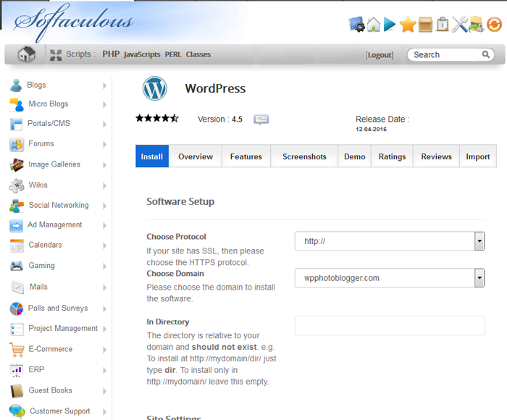The image size is (507, 420).
Task: Open the blueprint gear control panel icon
Action: coord(356,24)
